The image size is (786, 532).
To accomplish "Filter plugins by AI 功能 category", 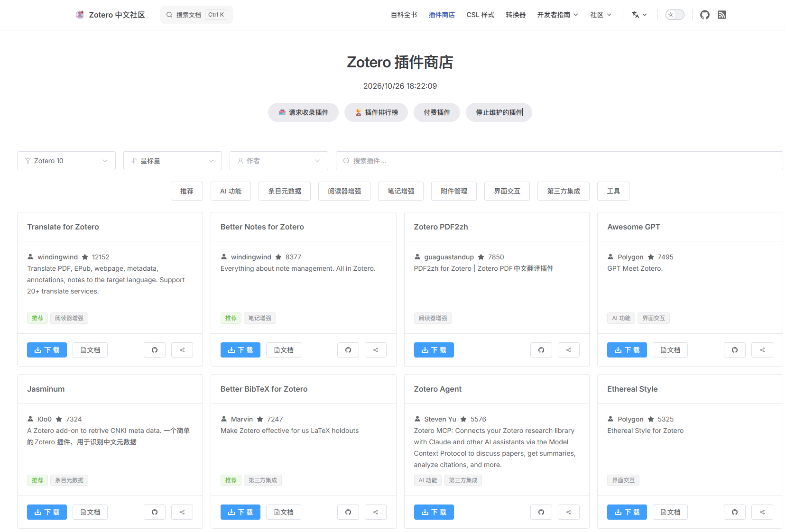I will pos(231,191).
